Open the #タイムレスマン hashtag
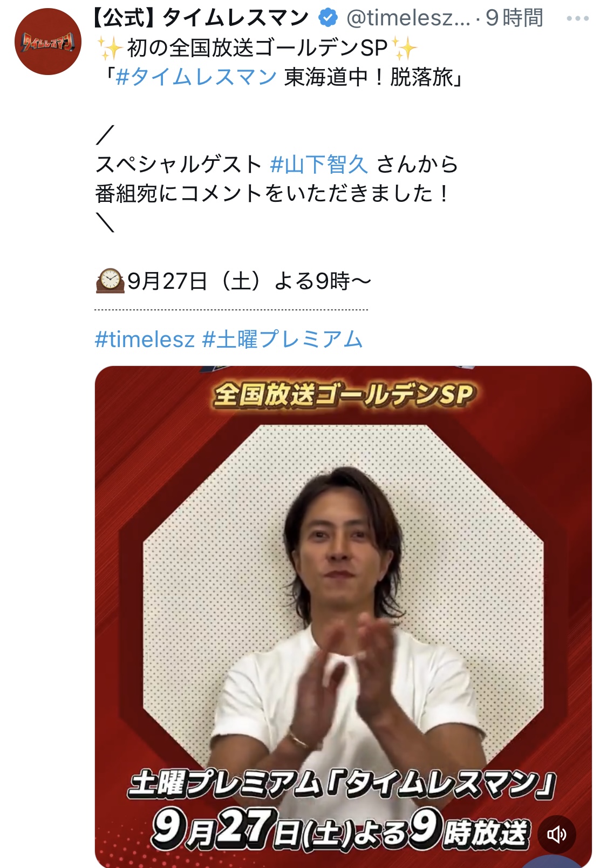Viewport: 607px width, 868px height. pyautogui.click(x=196, y=77)
